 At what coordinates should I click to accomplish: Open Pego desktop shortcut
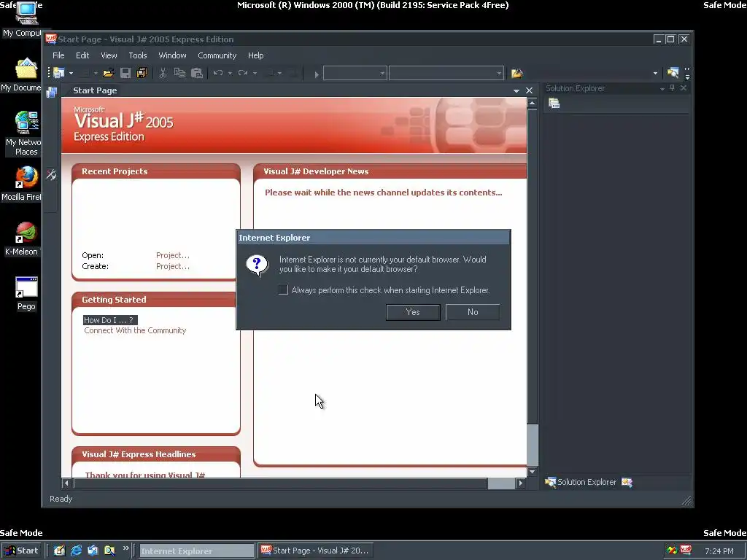26,287
